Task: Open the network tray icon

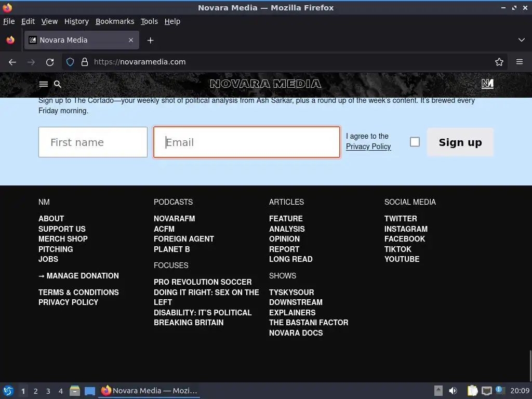Action: click(486, 391)
